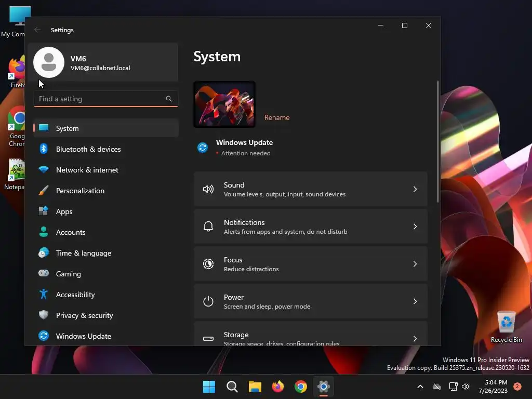Open the Start menu from taskbar
This screenshot has height=399, width=532.
point(209,387)
